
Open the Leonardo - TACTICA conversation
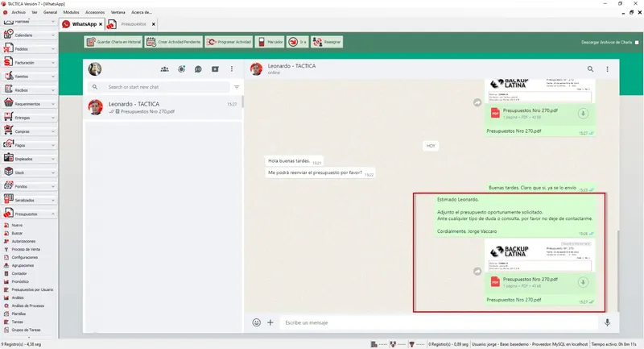(x=163, y=107)
